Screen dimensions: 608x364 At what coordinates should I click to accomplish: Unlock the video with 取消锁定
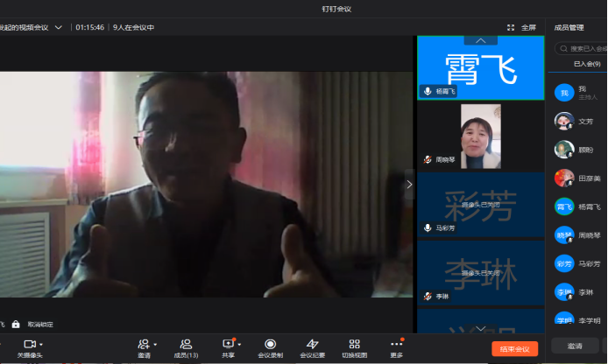[x=40, y=324]
